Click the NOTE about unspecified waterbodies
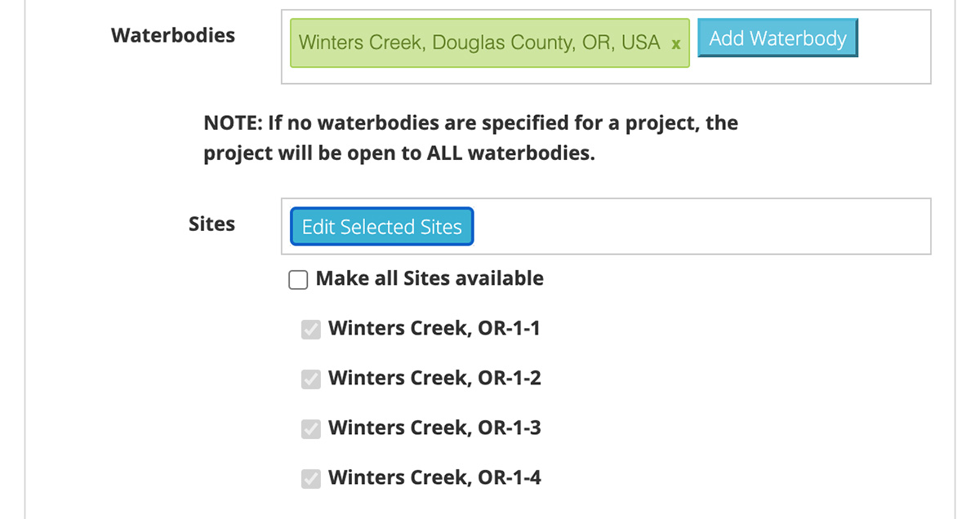This screenshot has width=980, height=519. [470, 124]
